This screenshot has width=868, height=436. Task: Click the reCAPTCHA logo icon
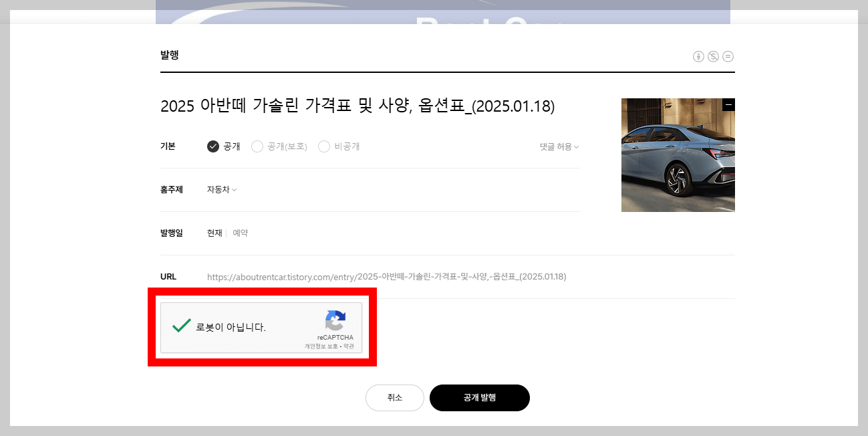[335, 320]
